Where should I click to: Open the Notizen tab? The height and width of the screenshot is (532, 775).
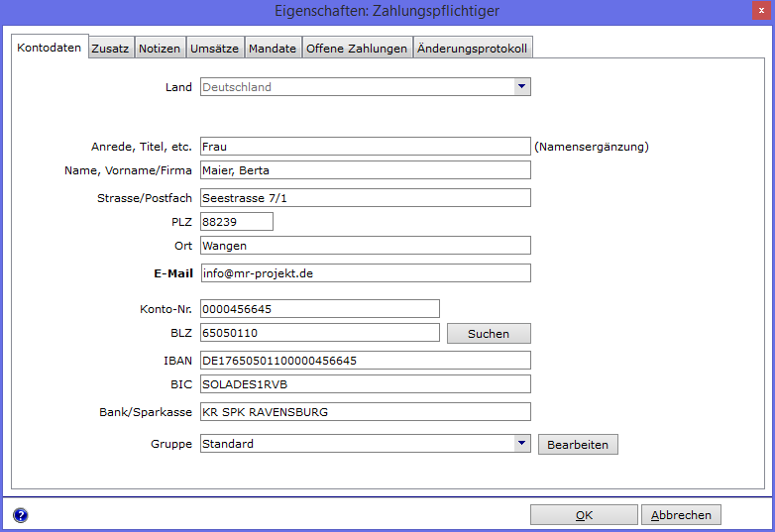pos(160,49)
